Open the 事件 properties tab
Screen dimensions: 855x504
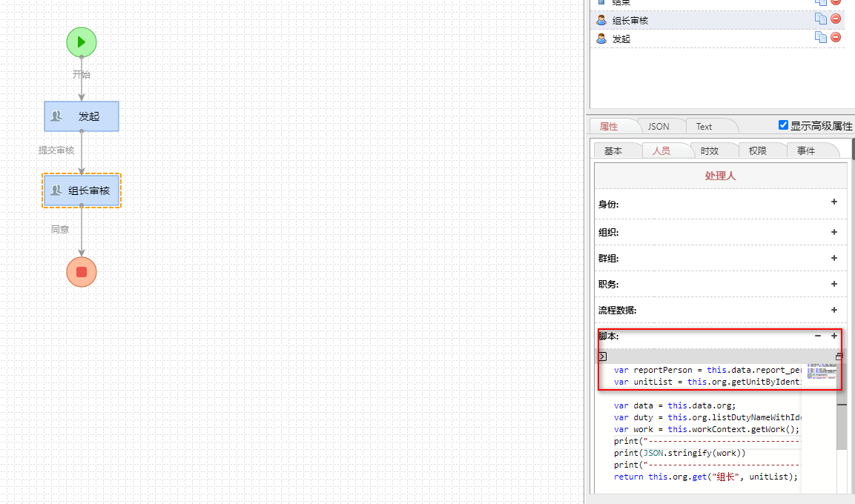[806, 151]
